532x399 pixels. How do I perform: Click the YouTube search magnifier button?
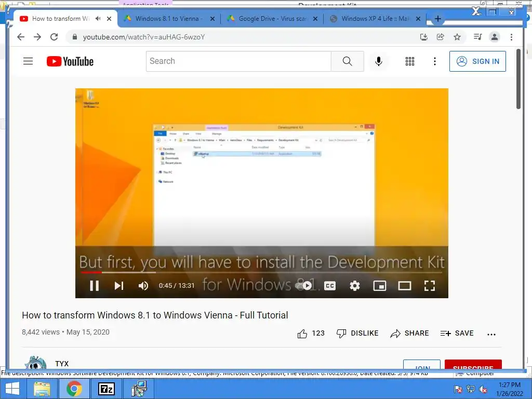(x=348, y=61)
